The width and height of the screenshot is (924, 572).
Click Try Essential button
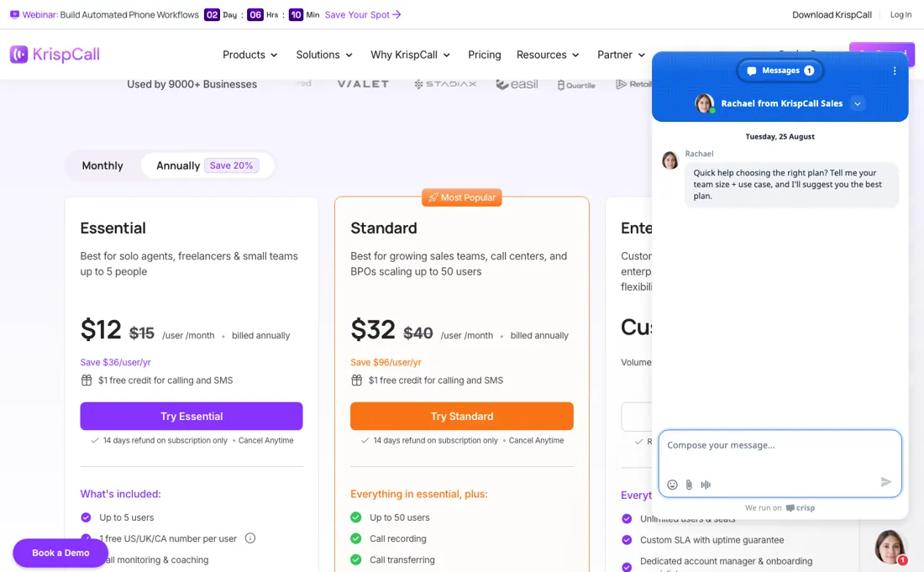point(192,416)
